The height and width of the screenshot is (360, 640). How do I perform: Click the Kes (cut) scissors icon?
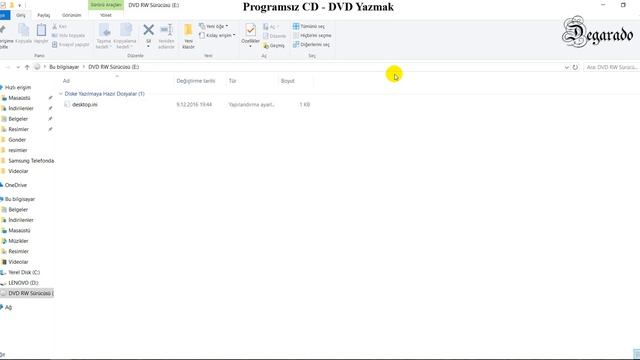coord(55,27)
